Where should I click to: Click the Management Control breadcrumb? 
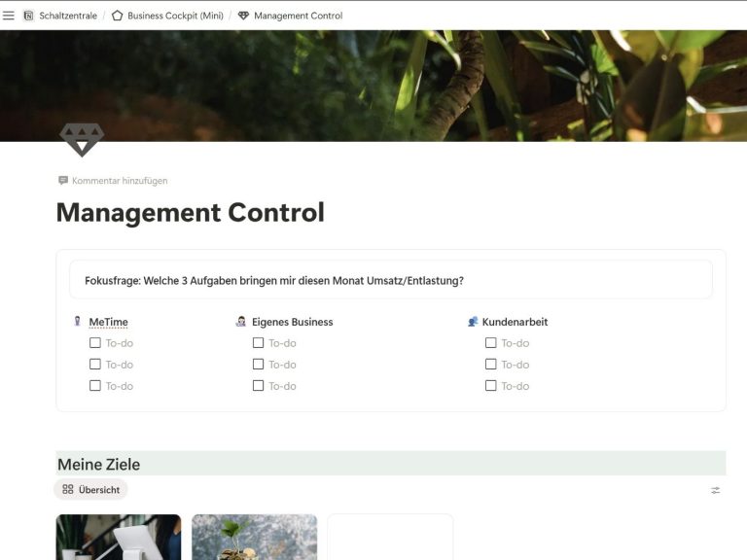[298, 16]
